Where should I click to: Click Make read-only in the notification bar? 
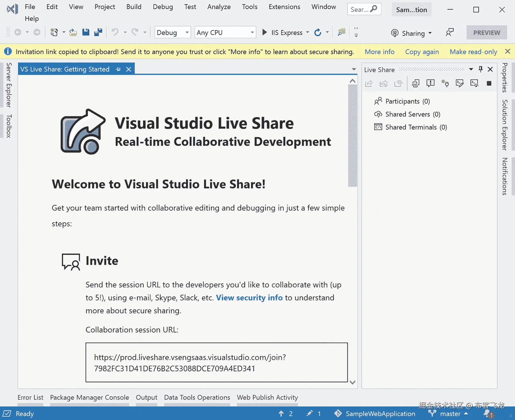coord(473,52)
